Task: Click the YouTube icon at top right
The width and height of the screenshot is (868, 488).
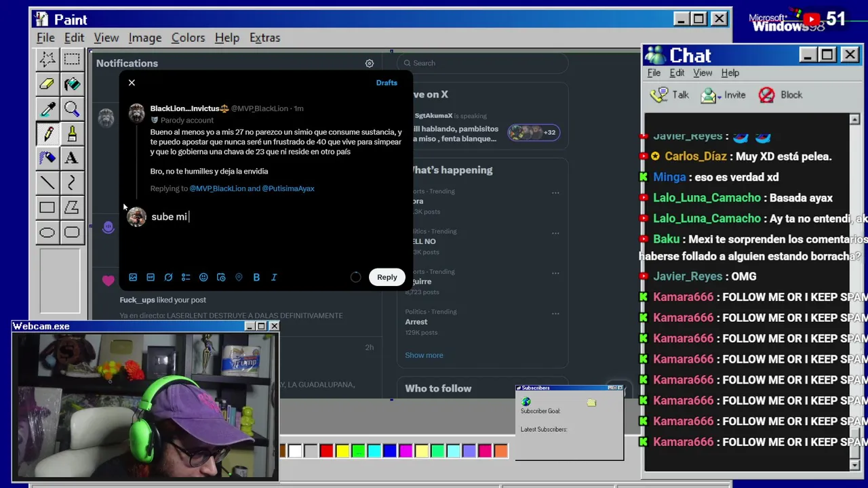Action: [x=811, y=19]
